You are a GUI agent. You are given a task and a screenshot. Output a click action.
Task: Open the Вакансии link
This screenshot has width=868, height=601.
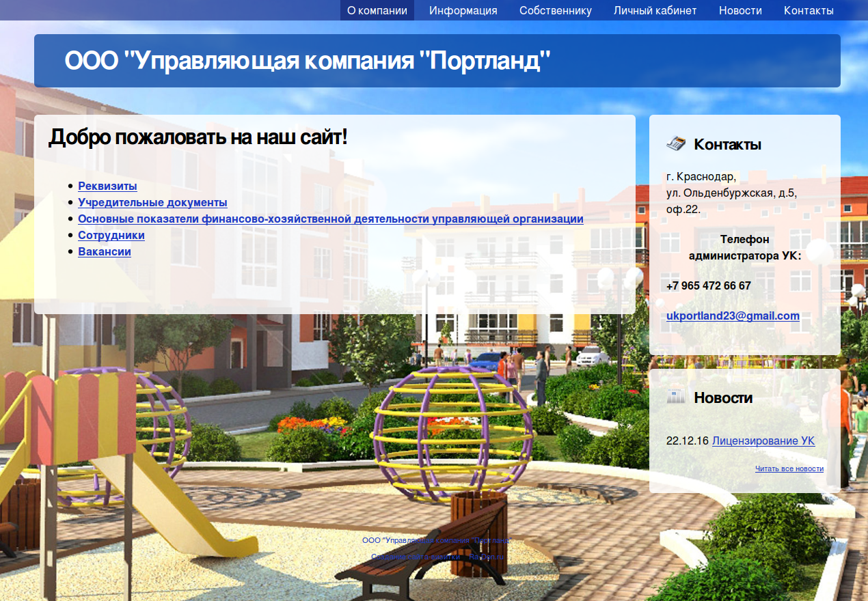click(x=105, y=251)
